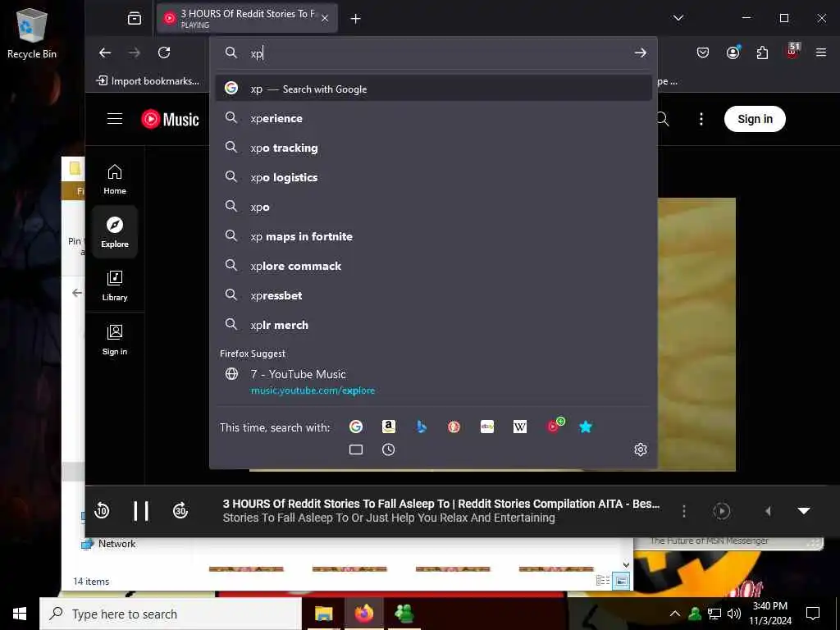The height and width of the screenshot is (630, 840).
Task: Search with Bing engine icon
Action: click(x=422, y=427)
